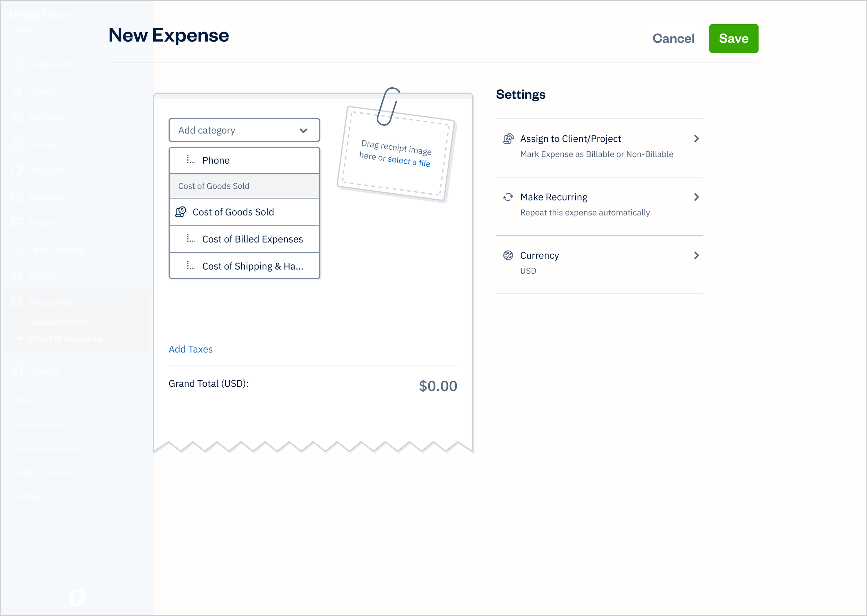Select the Payments wallet icon

click(x=17, y=170)
